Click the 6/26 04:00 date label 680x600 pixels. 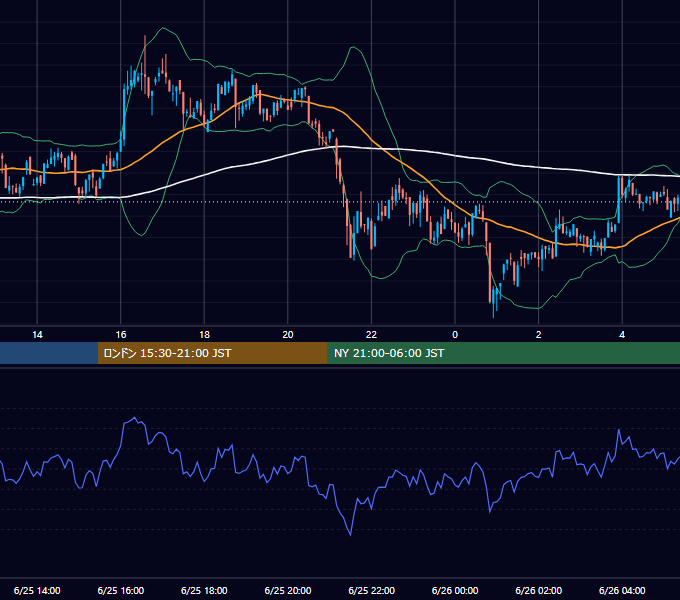pos(622,590)
